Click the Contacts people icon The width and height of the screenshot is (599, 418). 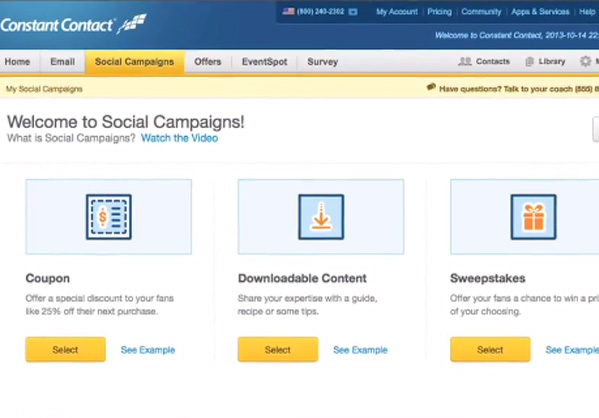[x=465, y=62]
